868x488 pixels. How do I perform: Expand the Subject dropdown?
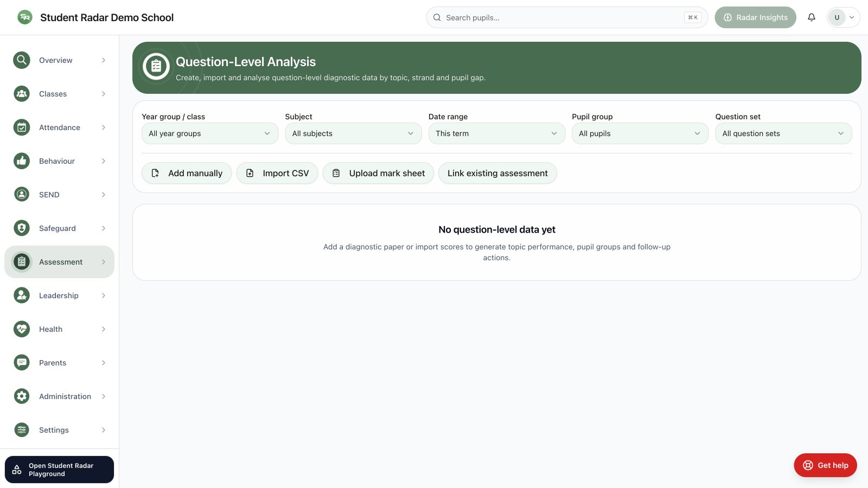[x=353, y=133]
